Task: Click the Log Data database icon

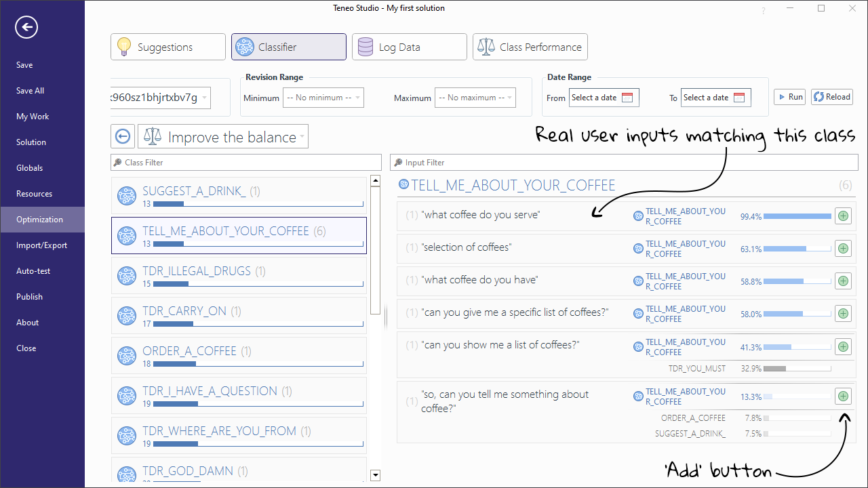Action: click(x=366, y=47)
